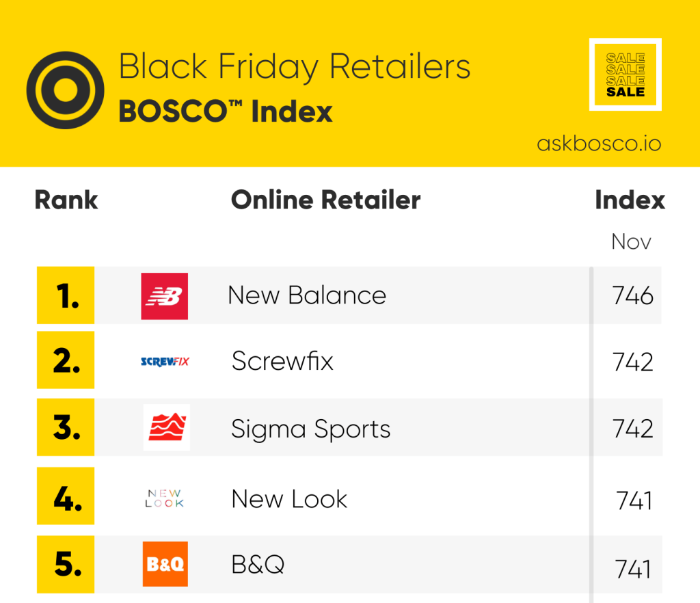Click the Screwfix retailer name
Viewport: 700px width, 603px height.
click(282, 361)
